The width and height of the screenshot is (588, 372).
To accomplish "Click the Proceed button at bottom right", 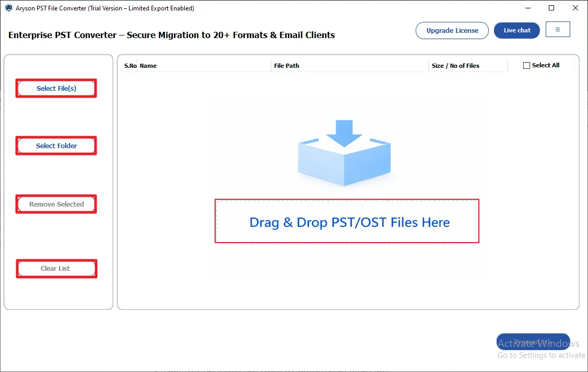I will click(x=533, y=342).
